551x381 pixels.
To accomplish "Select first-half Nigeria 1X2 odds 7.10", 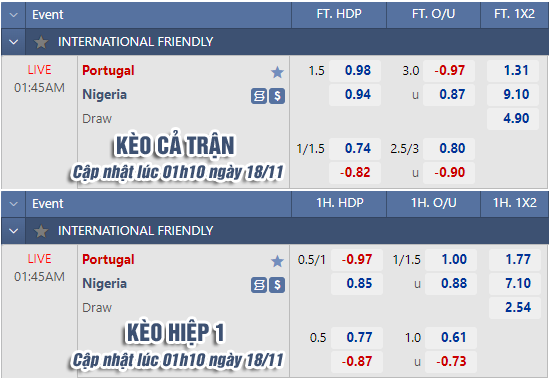I will tap(515, 283).
